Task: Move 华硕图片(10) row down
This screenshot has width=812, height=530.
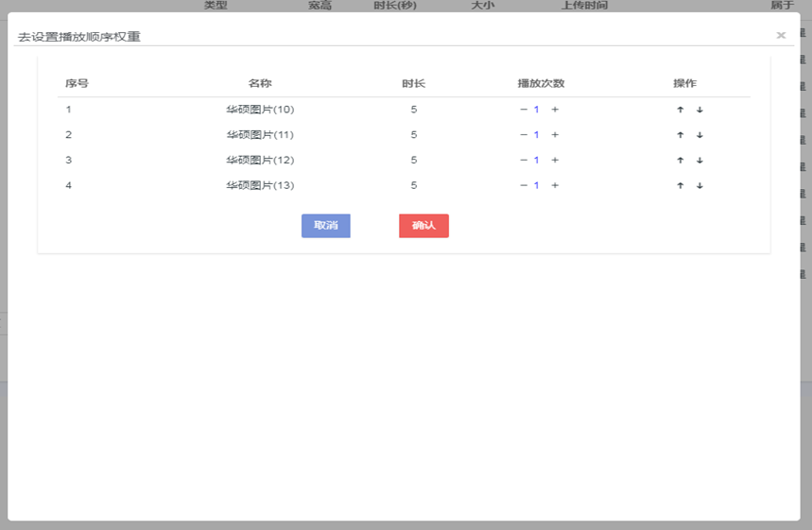Action: tap(700, 110)
